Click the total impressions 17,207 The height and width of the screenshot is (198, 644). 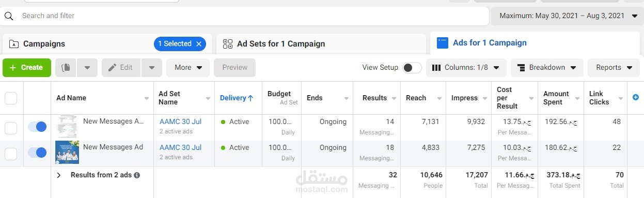click(x=476, y=176)
